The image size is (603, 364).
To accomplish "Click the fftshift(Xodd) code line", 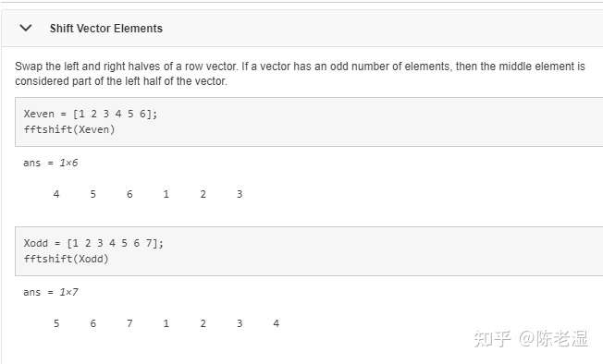I will (x=67, y=259).
